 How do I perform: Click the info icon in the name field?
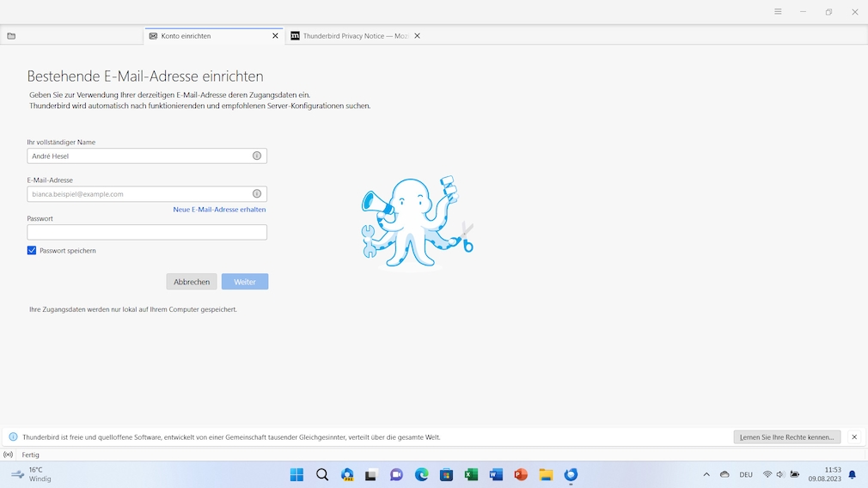[257, 156]
